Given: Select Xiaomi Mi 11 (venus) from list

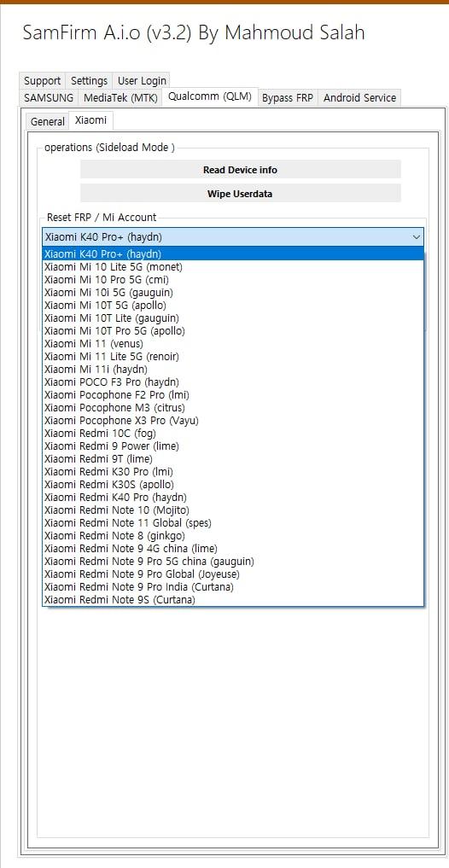Looking at the screenshot, I should click(233, 344).
